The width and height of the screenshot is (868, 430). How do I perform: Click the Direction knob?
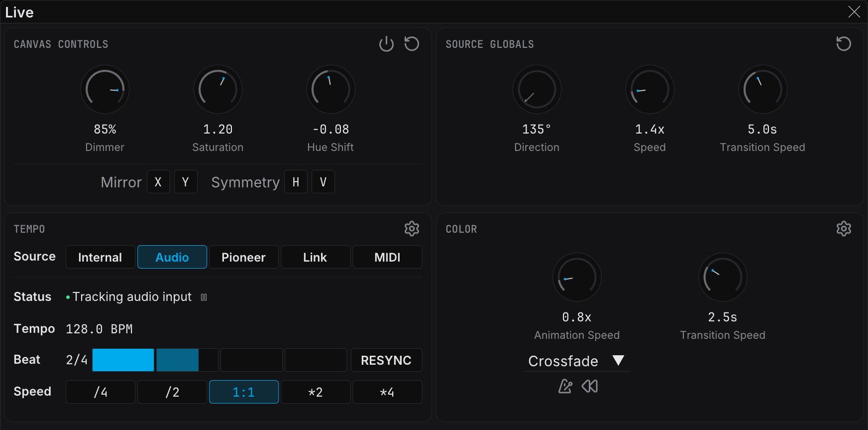537,90
